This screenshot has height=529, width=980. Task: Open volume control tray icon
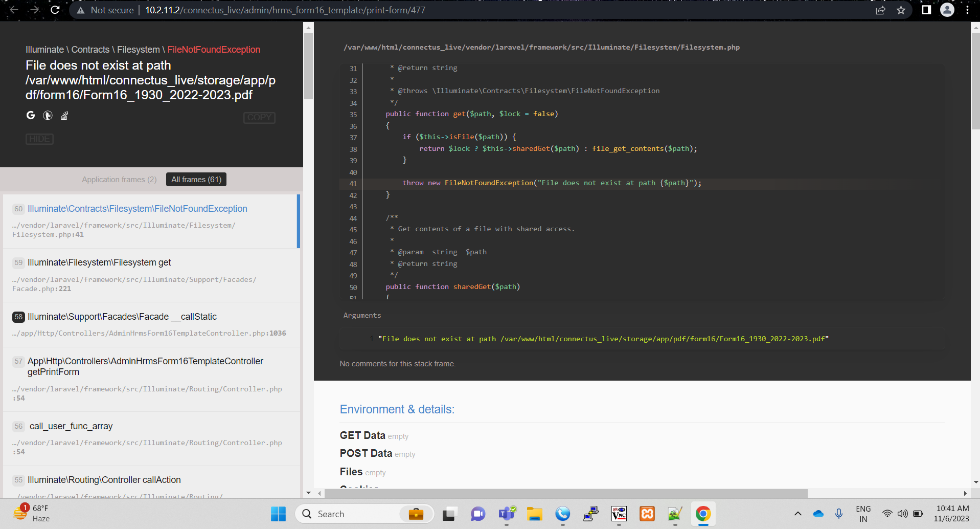tap(903, 514)
